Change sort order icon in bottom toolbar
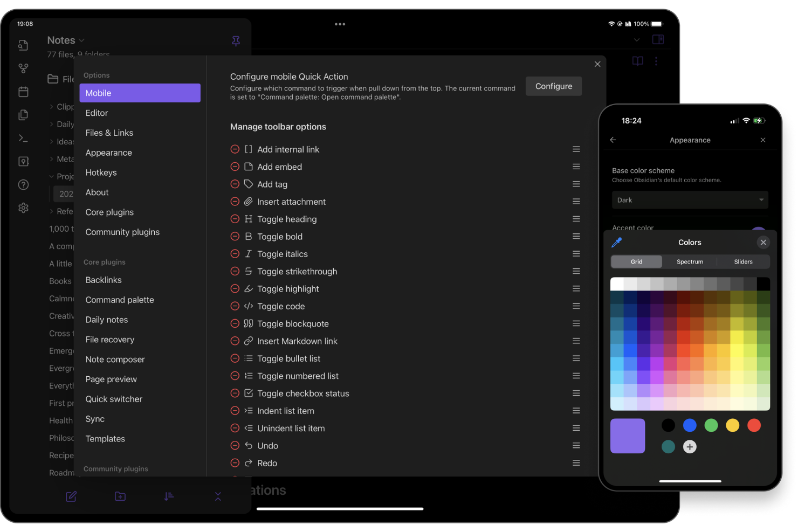The height and width of the screenshot is (532, 798). (169, 496)
